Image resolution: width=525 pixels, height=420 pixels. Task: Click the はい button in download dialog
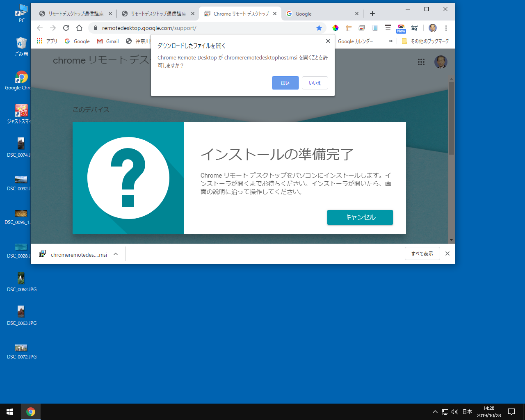point(285,83)
